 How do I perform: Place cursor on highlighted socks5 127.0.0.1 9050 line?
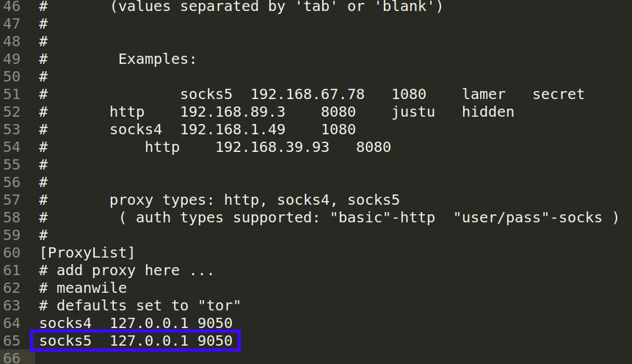(x=136, y=341)
